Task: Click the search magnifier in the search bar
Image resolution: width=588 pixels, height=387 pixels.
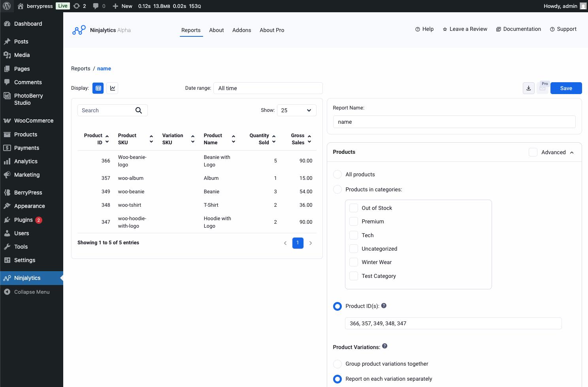Action: (x=139, y=110)
